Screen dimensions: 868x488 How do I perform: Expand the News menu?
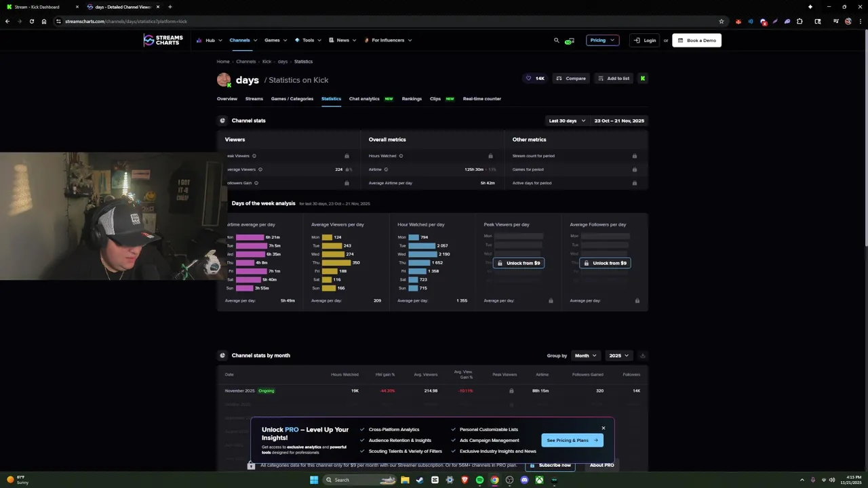coord(342,40)
